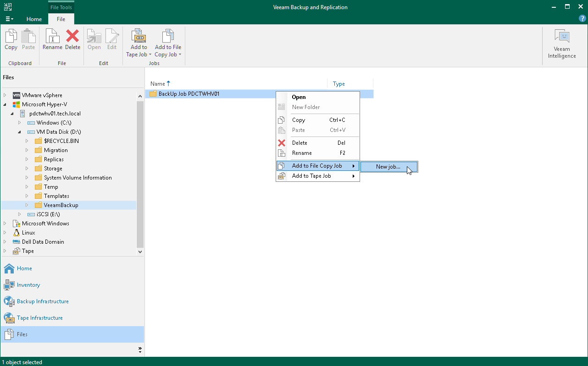588x366 pixels.
Task: Select the System Volume Information folder
Action: click(x=78, y=178)
